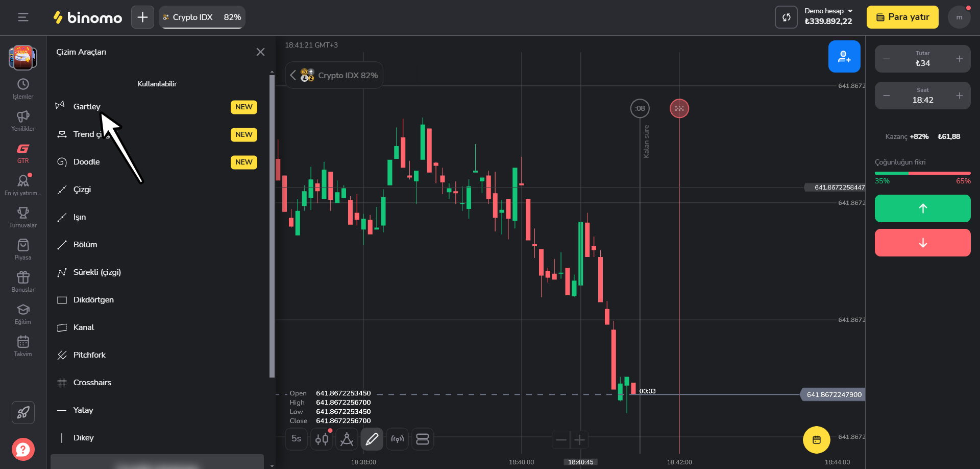Select the Işın ray tool
This screenshot has width=980, height=469.
point(157,217)
